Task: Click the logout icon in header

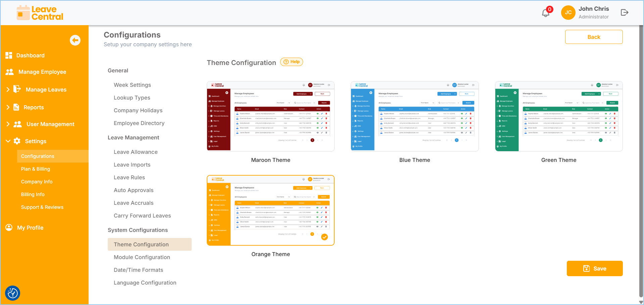Action: point(624,12)
